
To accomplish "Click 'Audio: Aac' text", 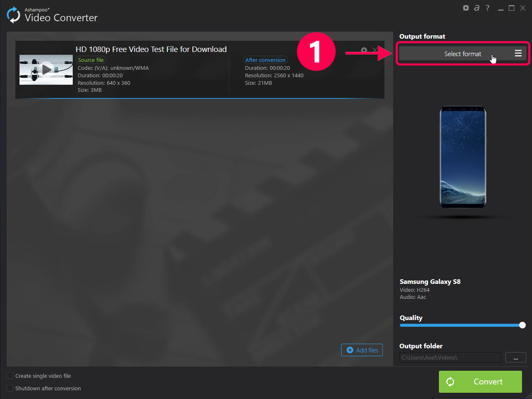I will coord(413,297).
